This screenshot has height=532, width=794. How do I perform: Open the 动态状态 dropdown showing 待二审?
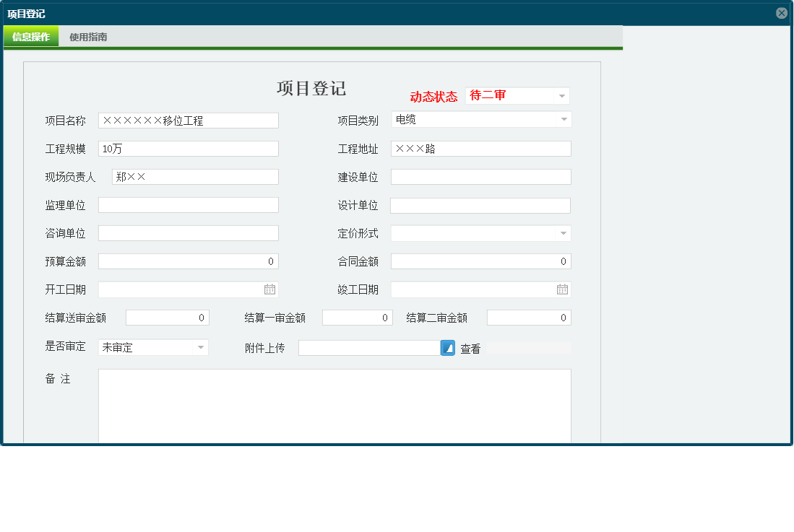pyautogui.click(x=563, y=95)
